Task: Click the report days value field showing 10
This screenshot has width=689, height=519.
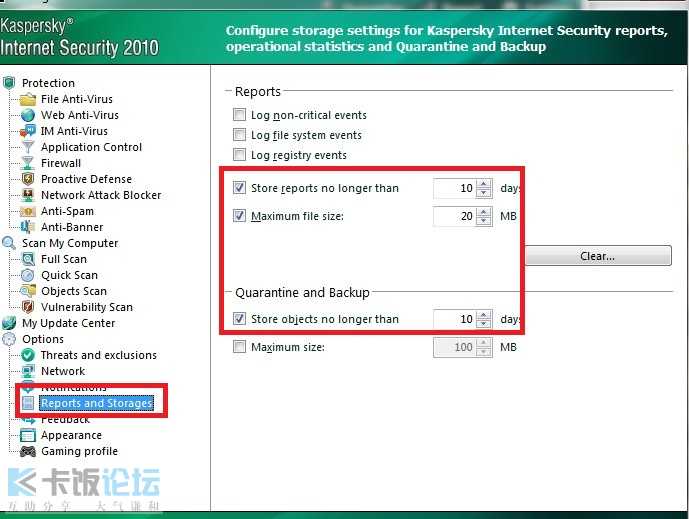Action: [x=455, y=188]
